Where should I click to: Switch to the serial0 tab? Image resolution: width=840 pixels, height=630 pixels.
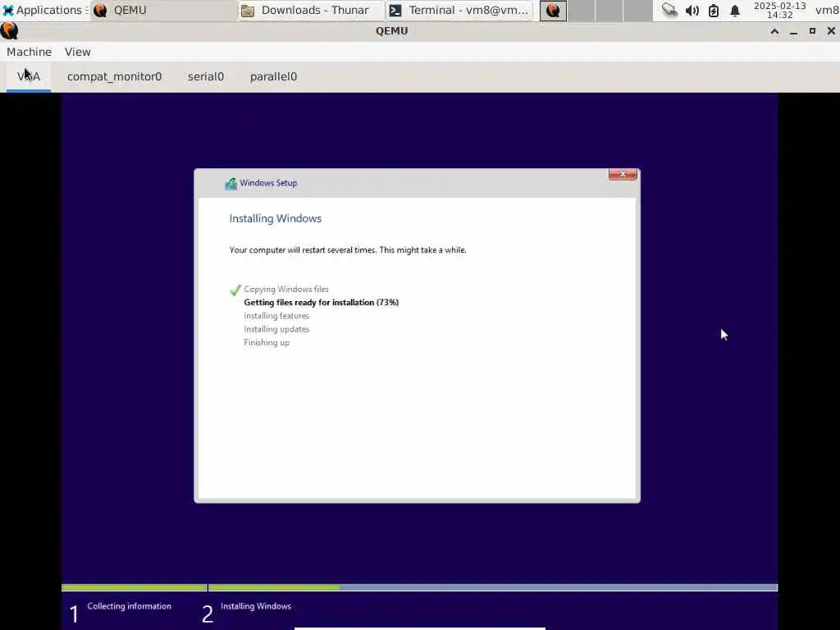206,76
